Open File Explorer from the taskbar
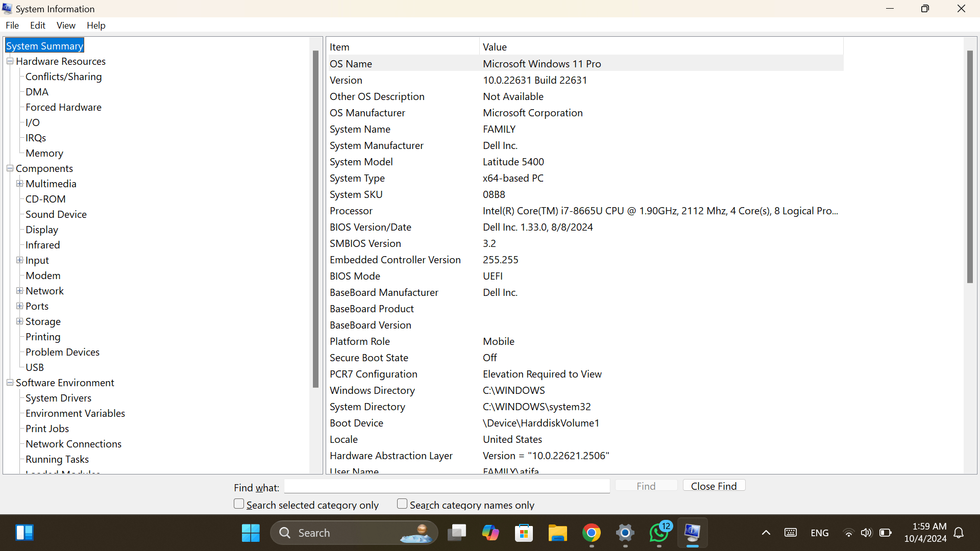The image size is (980, 551). tap(557, 533)
